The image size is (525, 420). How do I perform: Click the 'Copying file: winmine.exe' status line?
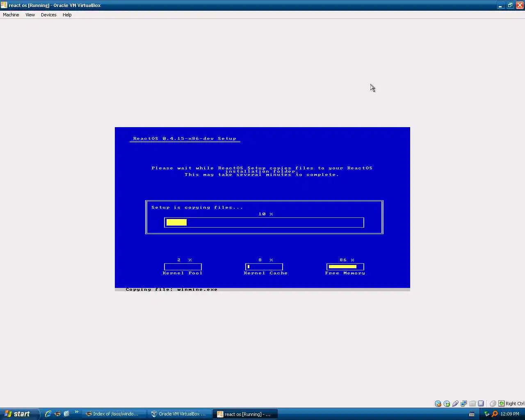pyautogui.click(x=171, y=290)
